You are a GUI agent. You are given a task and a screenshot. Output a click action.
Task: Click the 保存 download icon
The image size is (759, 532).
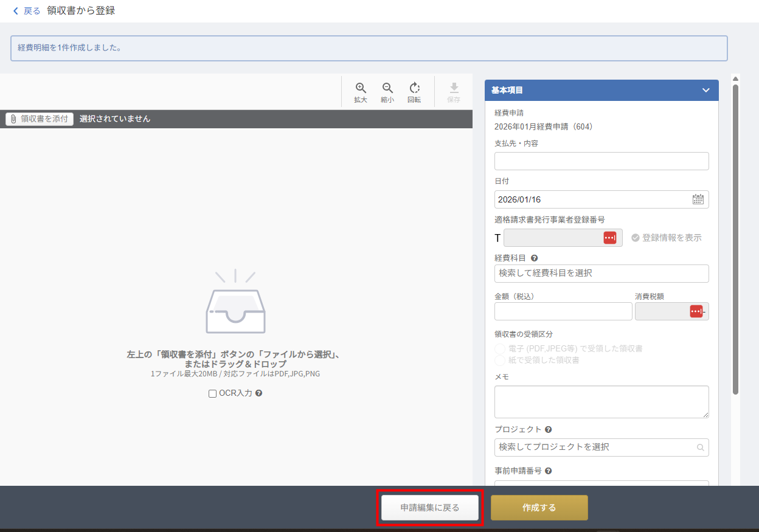tap(454, 88)
